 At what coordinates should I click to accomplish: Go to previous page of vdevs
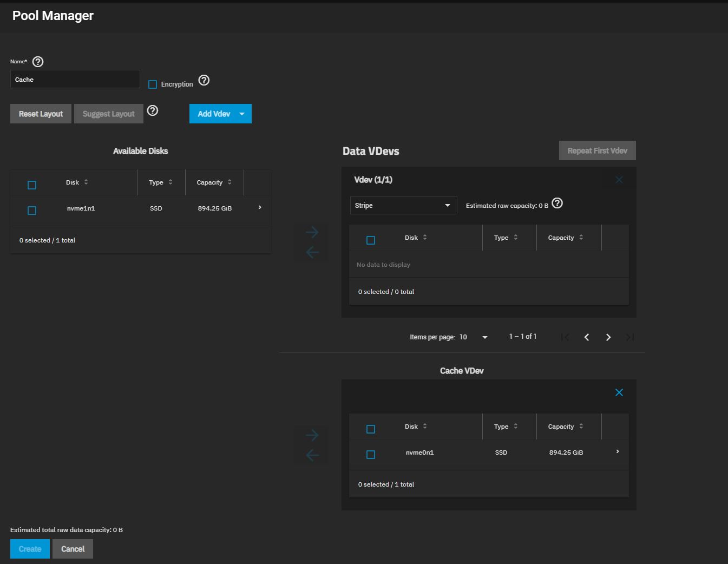coord(587,337)
